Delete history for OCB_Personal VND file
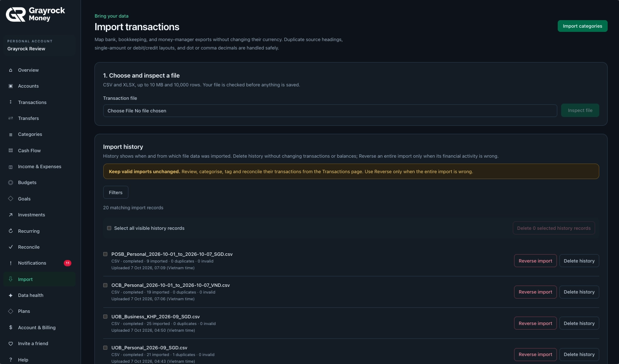 point(579,292)
